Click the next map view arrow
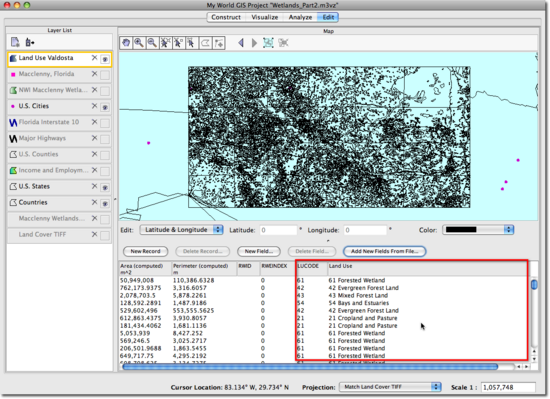 click(x=254, y=43)
